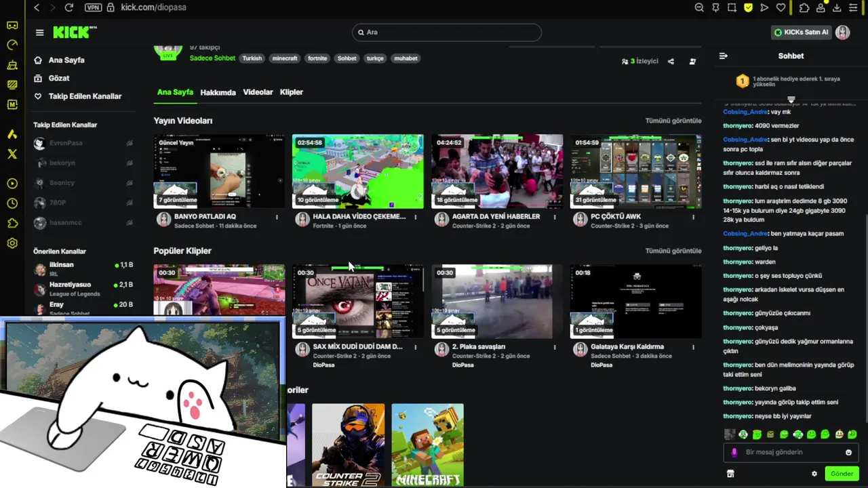Open followed channel bekoryn
Screen dimensions: 868x488
[83, 163]
